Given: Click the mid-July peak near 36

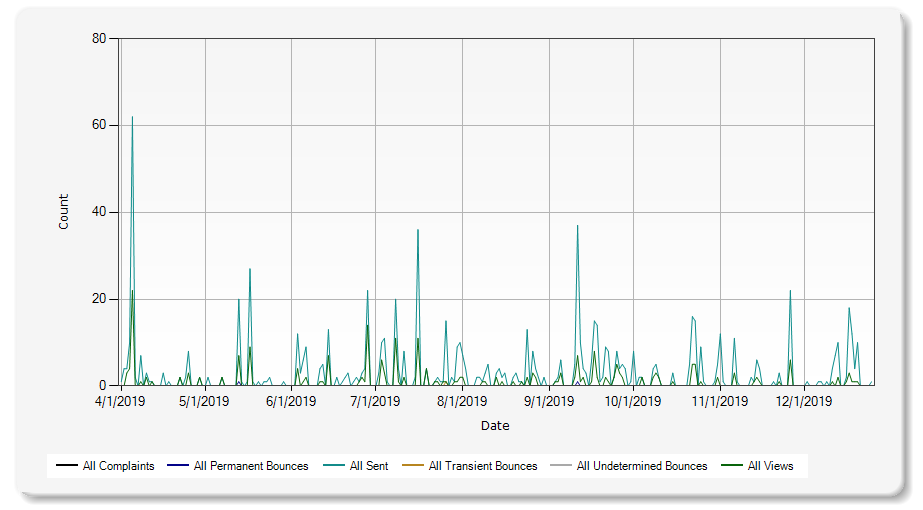Looking at the screenshot, I should coord(418,230).
